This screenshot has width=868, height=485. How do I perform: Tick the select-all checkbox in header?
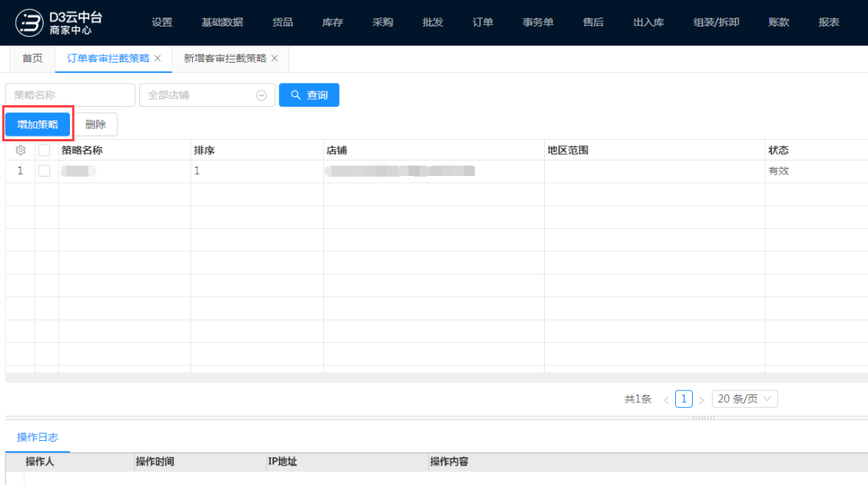coord(44,150)
